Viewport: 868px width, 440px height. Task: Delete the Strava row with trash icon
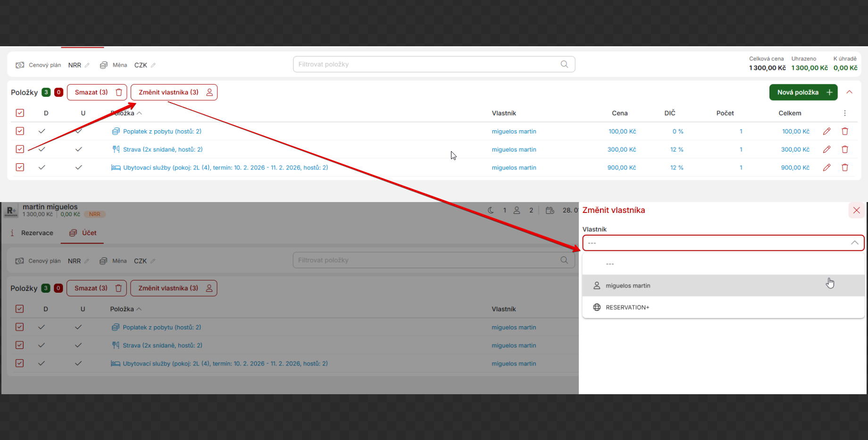(x=845, y=149)
